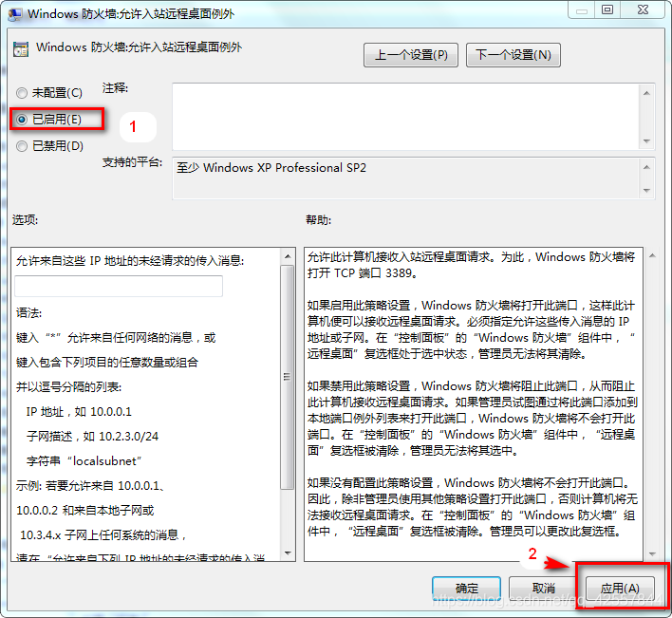This screenshot has width=672, height=618.
Task: Apply changes with 应用(A) button
Action: [620, 588]
